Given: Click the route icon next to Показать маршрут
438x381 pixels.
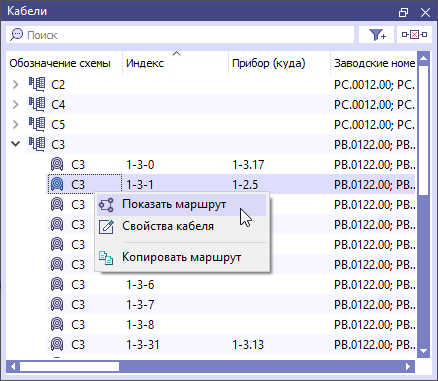Looking at the screenshot, I should pyautogui.click(x=106, y=205).
